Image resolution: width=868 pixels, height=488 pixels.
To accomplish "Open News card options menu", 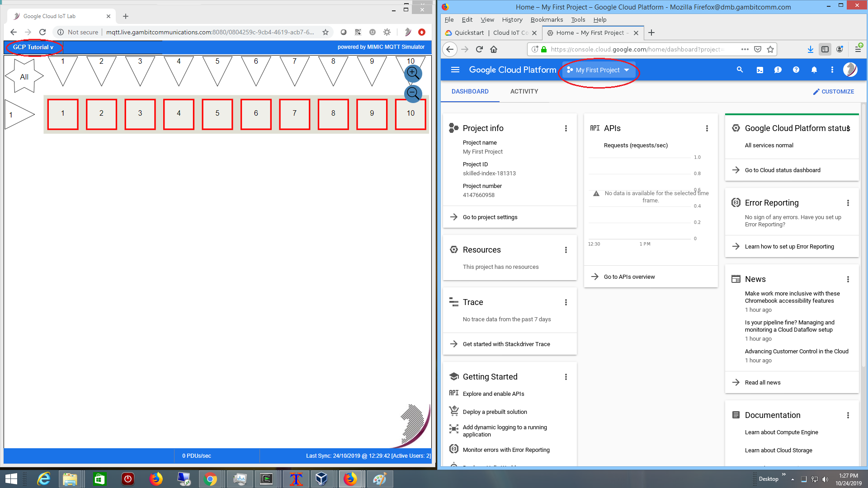I will tap(848, 279).
